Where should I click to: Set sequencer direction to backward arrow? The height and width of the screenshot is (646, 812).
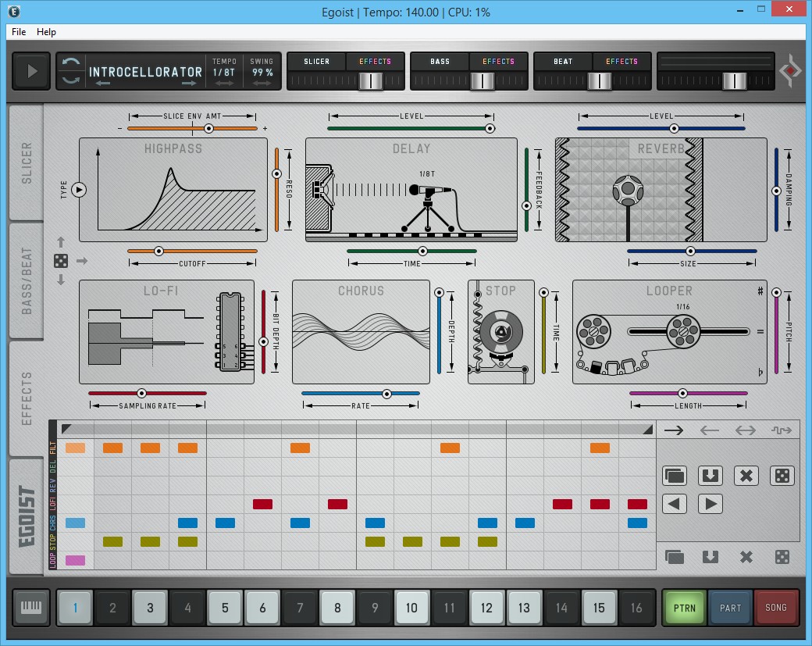click(710, 430)
